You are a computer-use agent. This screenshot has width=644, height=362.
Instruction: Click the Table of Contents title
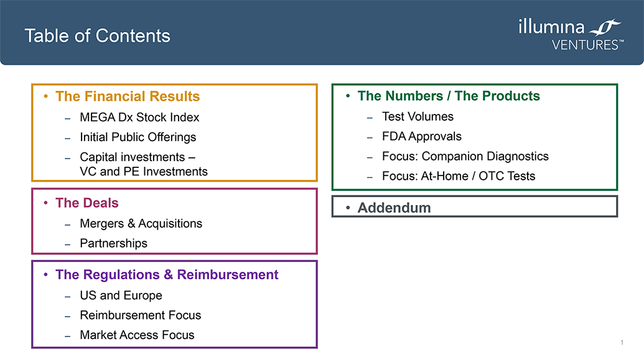[97, 35]
